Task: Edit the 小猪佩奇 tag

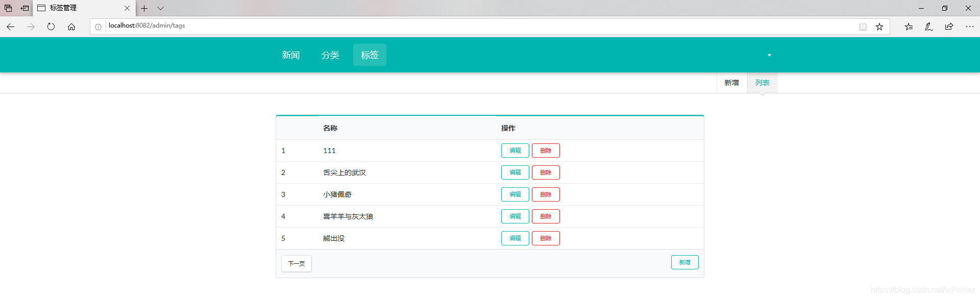Action: pos(515,194)
